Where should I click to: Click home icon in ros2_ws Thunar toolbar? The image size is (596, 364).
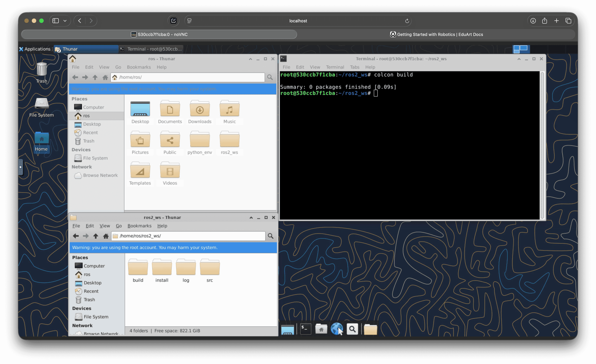click(x=106, y=236)
